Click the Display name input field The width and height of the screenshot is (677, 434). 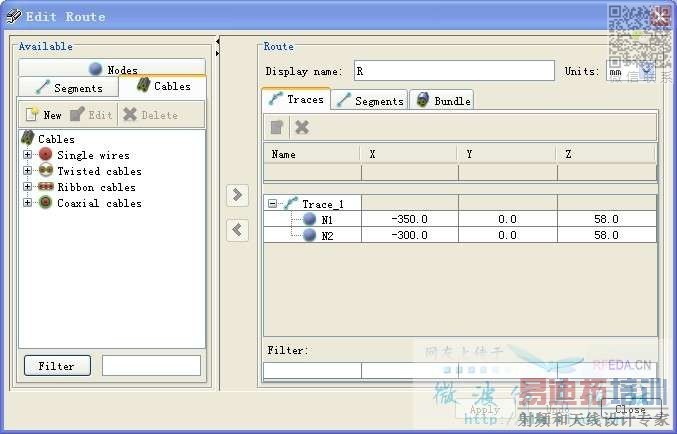454,71
